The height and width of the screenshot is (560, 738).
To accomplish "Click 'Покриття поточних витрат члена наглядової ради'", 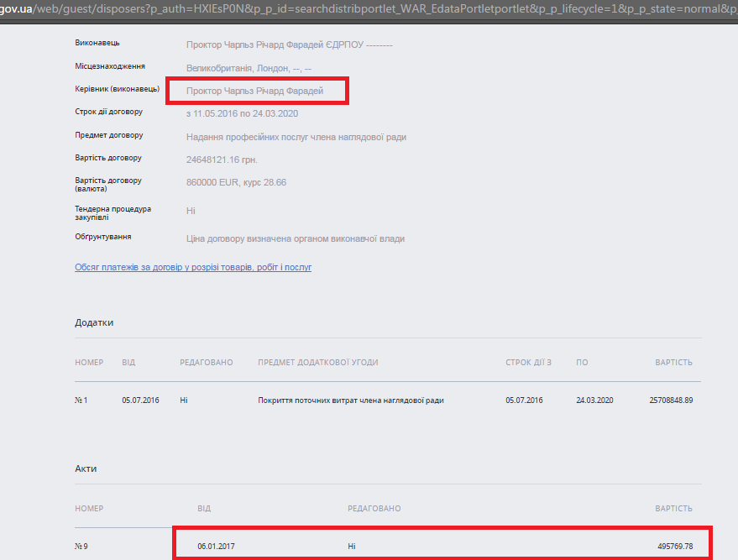I will pos(350,400).
